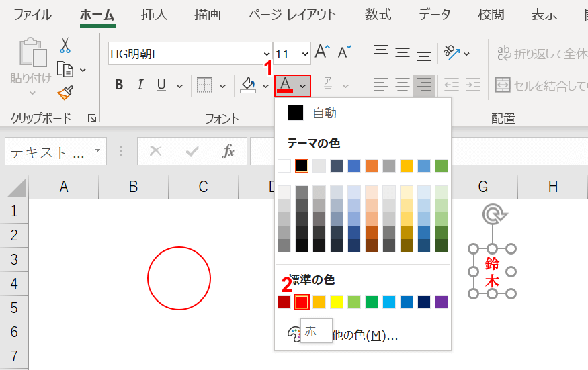Increase font size with the larger A icon
This screenshot has height=370, width=588.
pyautogui.click(x=322, y=52)
